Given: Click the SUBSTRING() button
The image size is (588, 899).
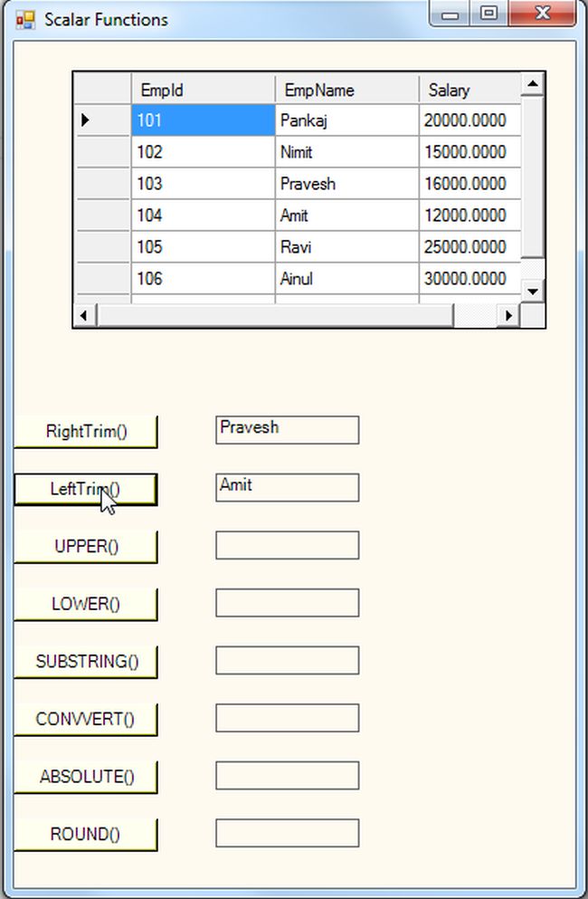Looking at the screenshot, I should pyautogui.click(x=86, y=662).
